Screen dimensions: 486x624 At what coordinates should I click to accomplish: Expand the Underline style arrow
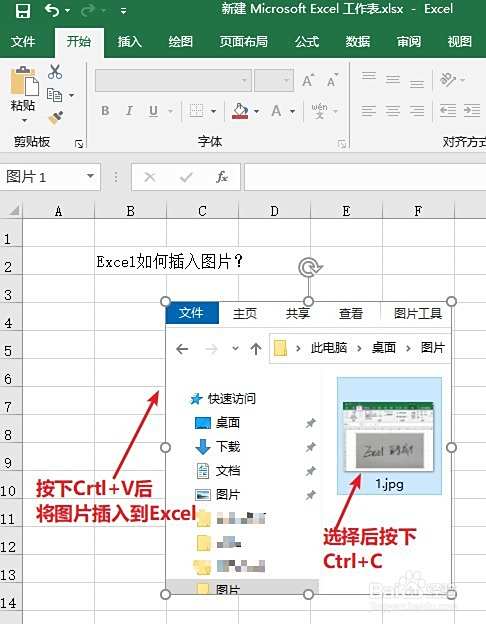point(170,111)
